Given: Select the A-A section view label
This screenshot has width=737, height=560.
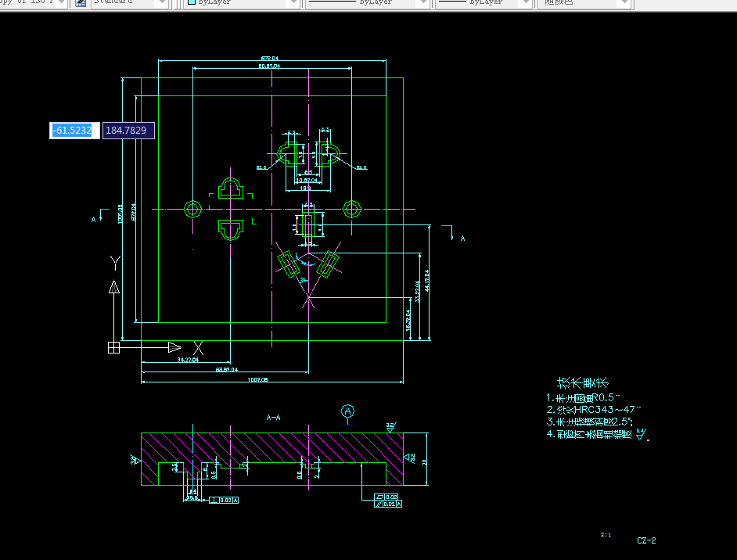Looking at the screenshot, I should (274, 417).
